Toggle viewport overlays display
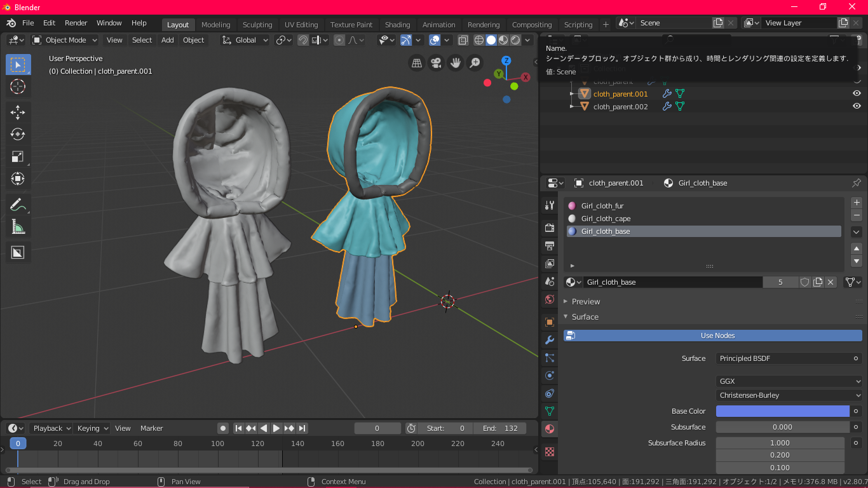The width and height of the screenshot is (868, 488). point(435,40)
